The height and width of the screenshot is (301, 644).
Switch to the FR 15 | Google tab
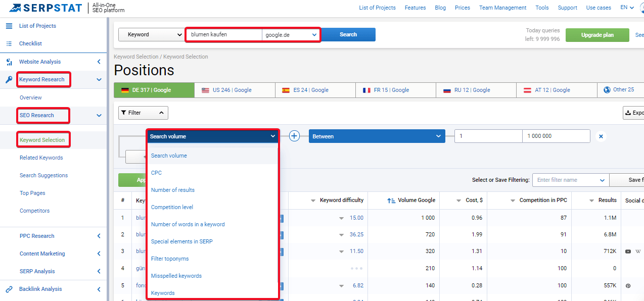(395, 90)
